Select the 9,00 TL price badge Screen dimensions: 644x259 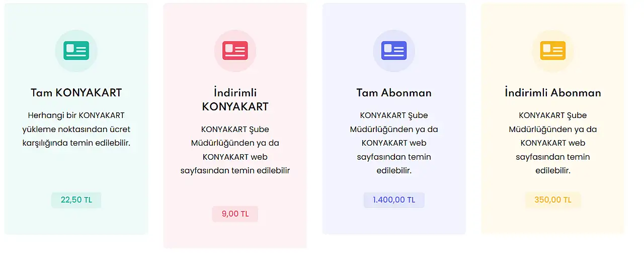pyautogui.click(x=235, y=214)
